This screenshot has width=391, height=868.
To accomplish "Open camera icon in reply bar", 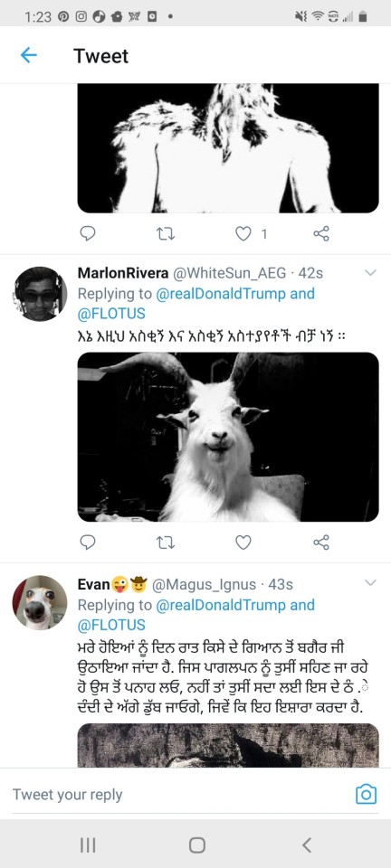I will tap(366, 795).
